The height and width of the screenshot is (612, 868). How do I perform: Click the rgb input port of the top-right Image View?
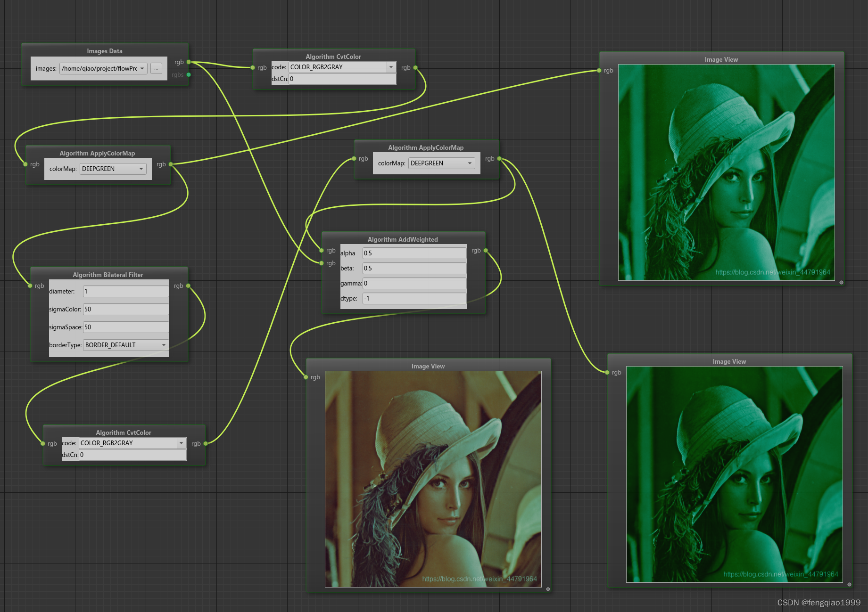[x=599, y=70]
